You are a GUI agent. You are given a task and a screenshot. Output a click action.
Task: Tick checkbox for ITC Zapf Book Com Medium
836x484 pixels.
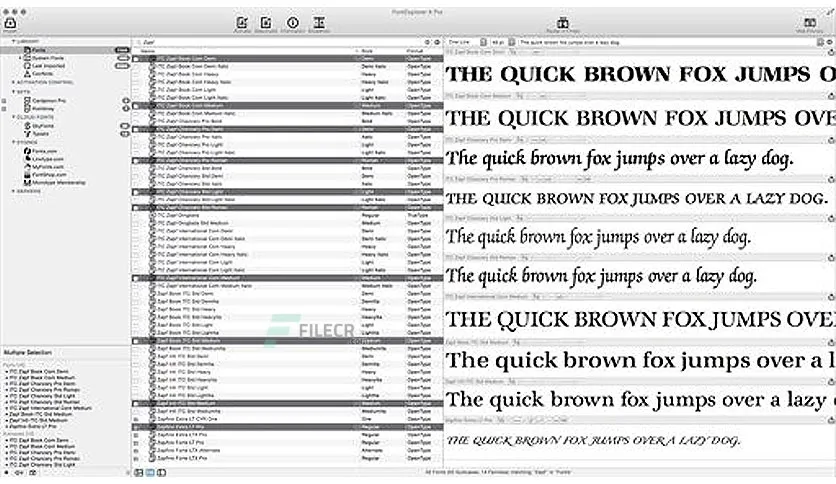point(136,106)
